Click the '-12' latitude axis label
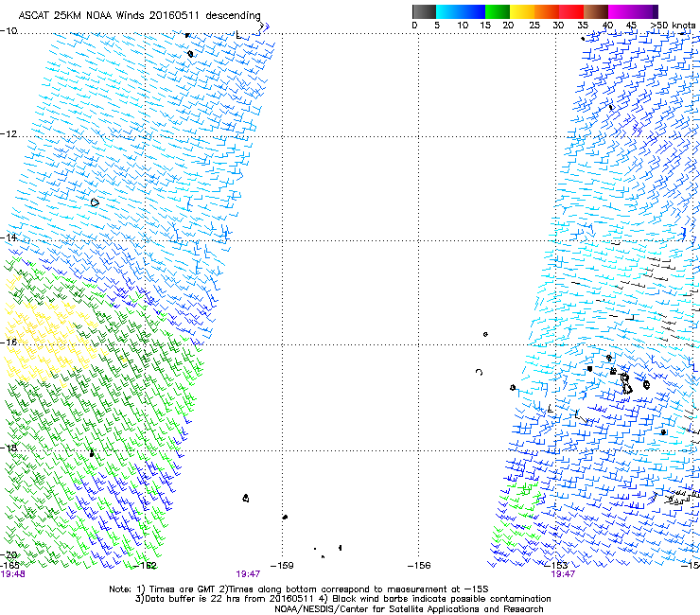The image size is (700, 615). (9, 134)
